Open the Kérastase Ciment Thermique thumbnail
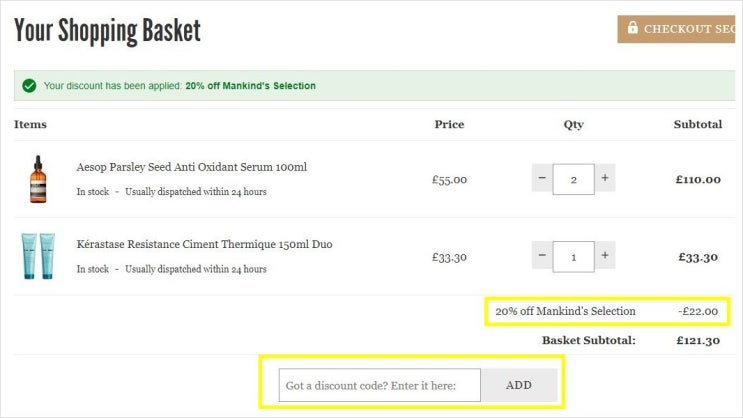743x418 pixels. pyautogui.click(x=38, y=256)
